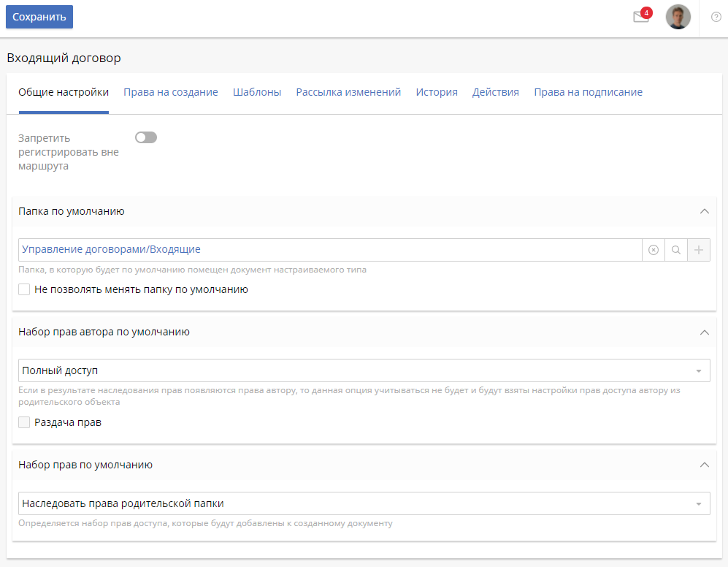The height and width of the screenshot is (567, 728).
Task: Open the Права на создание tab
Action: tap(171, 92)
